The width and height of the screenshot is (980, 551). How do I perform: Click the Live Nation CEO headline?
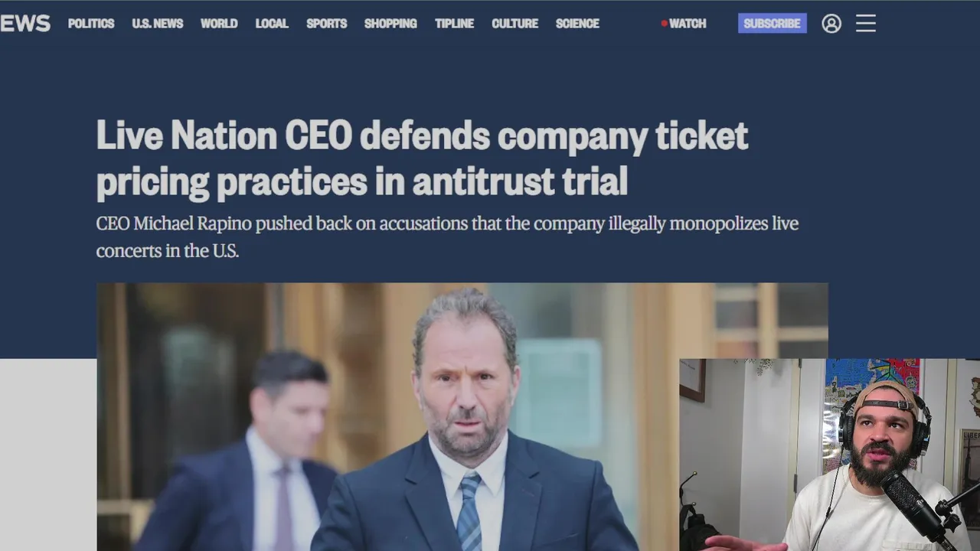(422, 158)
